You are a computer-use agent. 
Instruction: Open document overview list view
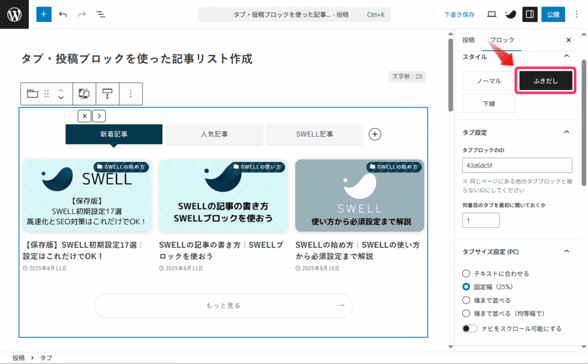[x=101, y=14]
